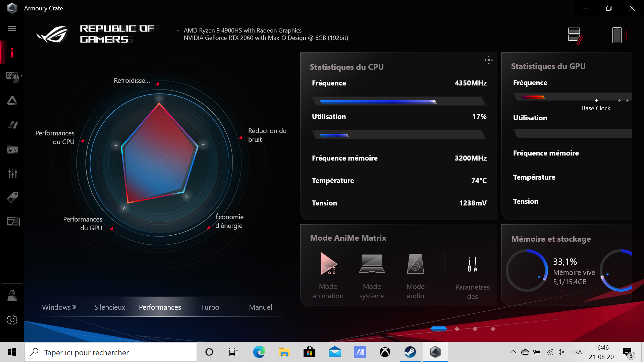Jump to the second dashboard page diamond
Screen dimensions: 644x362
tap(457, 329)
